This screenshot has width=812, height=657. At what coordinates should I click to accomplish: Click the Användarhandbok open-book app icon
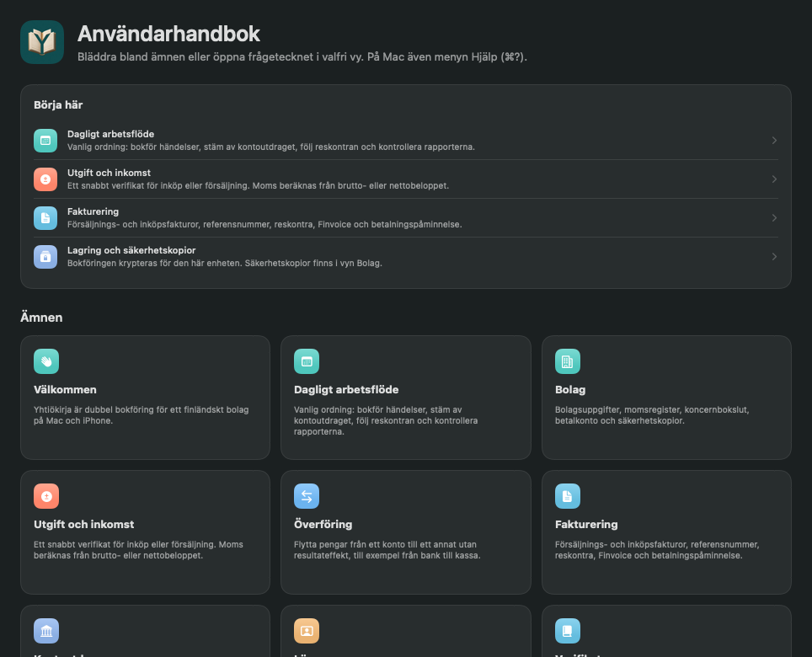click(x=42, y=42)
